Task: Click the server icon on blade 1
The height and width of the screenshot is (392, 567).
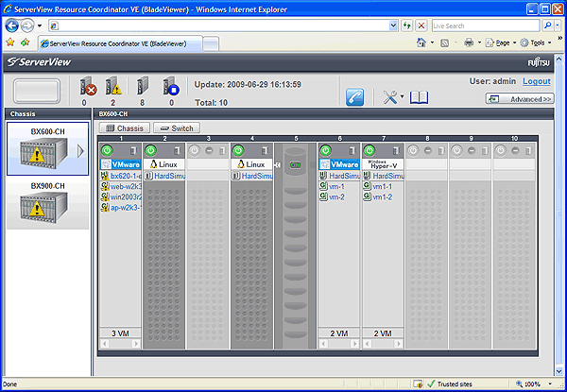Action: 133,150
